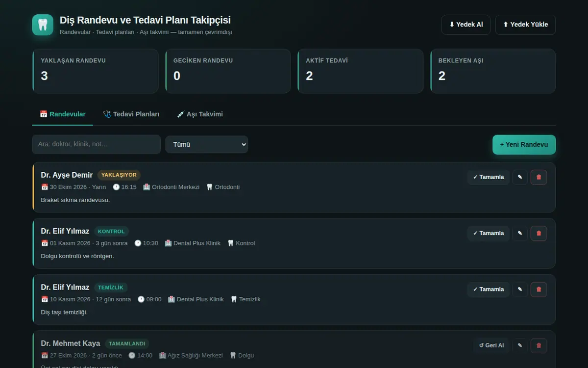Click the tooth logo icon in the header
This screenshot has height=368, width=588.
coord(43,25)
